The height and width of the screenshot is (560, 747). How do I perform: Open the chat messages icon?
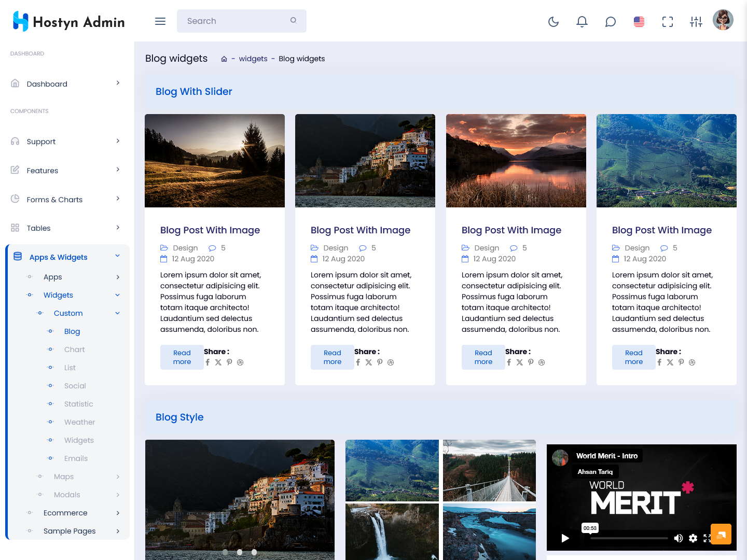coord(611,22)
